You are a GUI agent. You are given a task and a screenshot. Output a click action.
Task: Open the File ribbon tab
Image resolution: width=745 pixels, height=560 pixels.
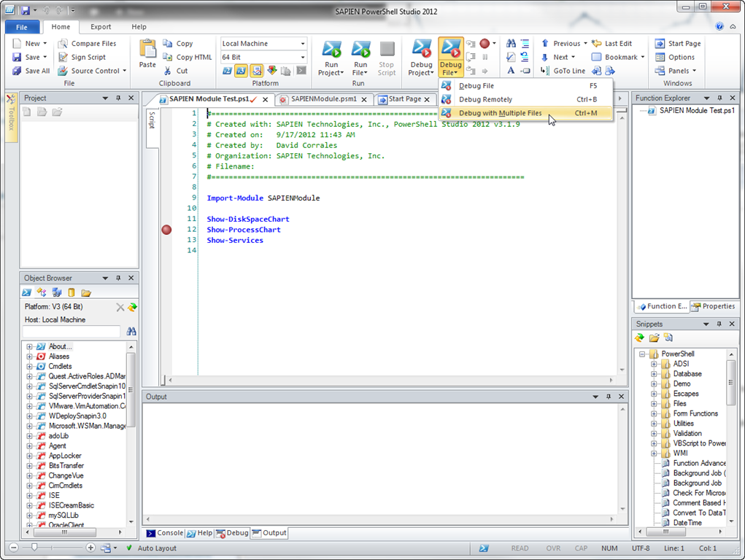click(22, 27)
